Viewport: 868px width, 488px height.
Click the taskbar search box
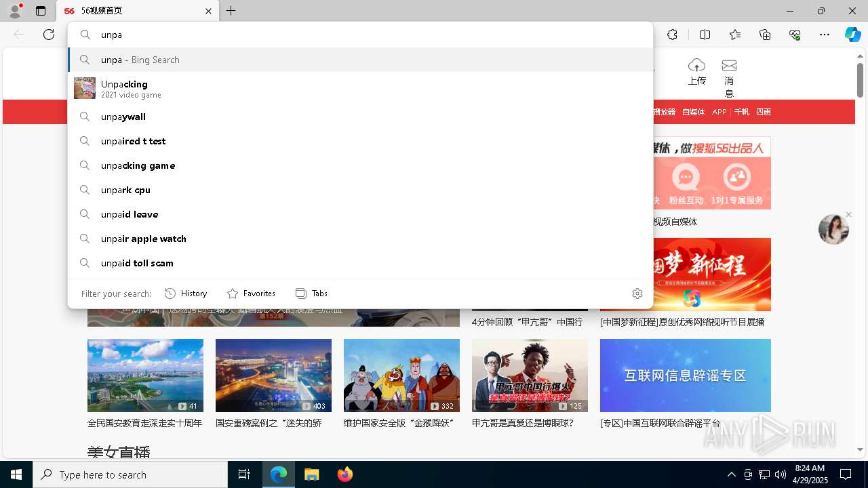tap(130, 474)
